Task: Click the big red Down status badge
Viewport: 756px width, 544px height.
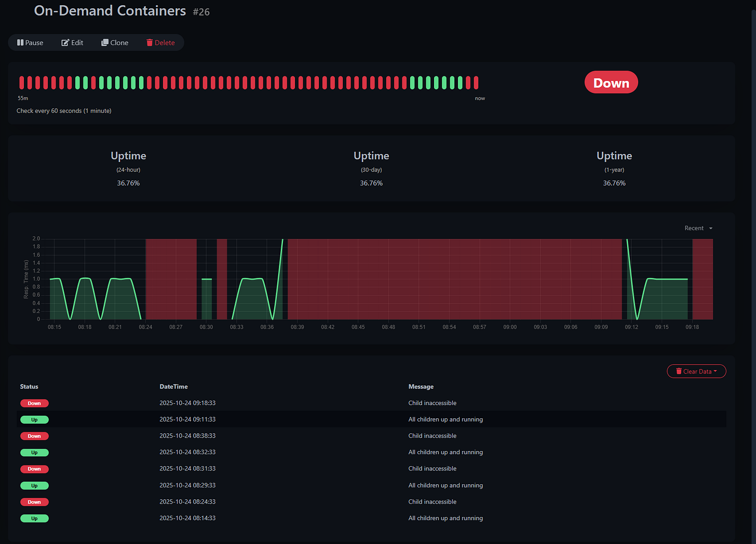Action: tap(611, 83)
